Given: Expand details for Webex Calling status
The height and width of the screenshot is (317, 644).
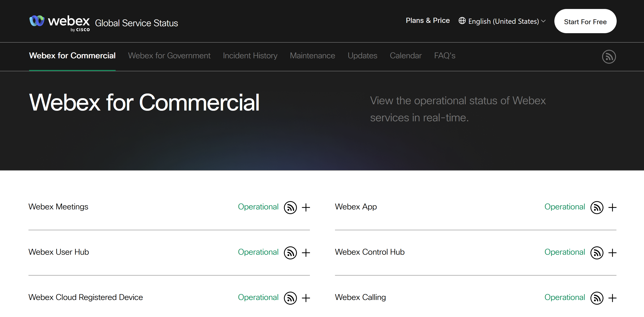Looking at the screenshot, I should click(x=613, y=298).
